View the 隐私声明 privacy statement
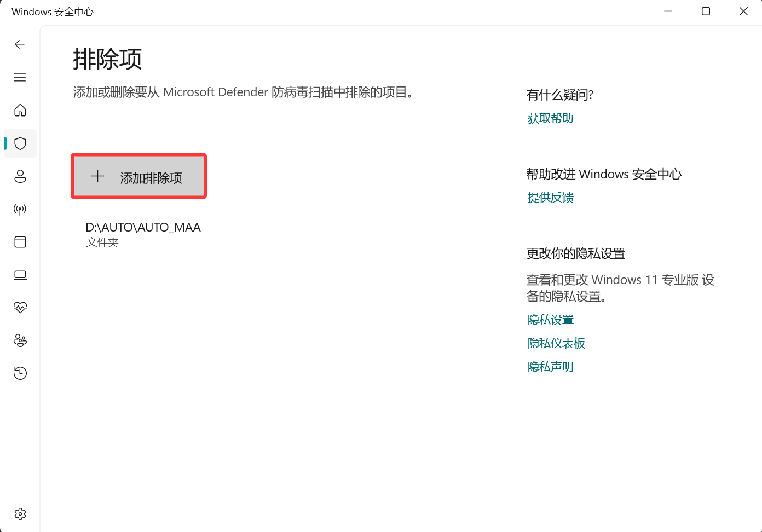This screenshot has width=762, height=532. pos(550,366)
